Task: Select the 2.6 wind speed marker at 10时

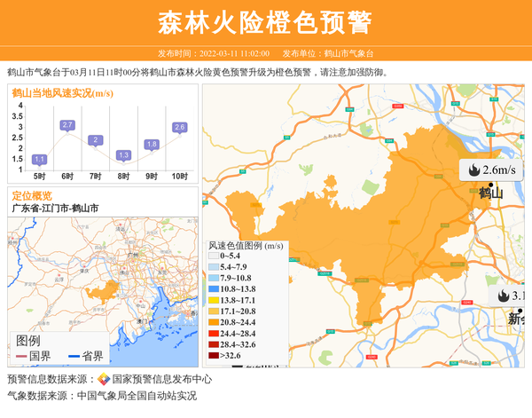Action: point(180,128)
